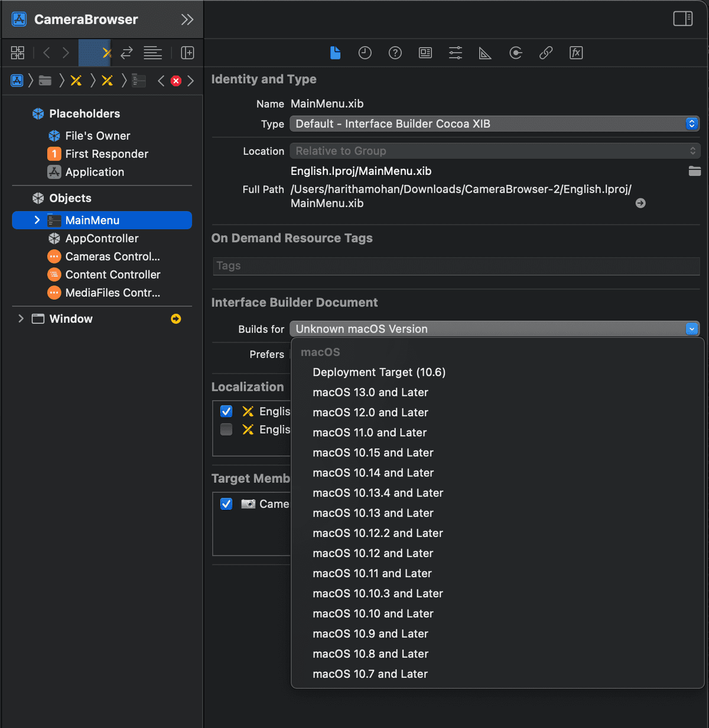Viewport: 709px width, 728px height.
Task: Open the related items grid menu
Action: [18, 53]
